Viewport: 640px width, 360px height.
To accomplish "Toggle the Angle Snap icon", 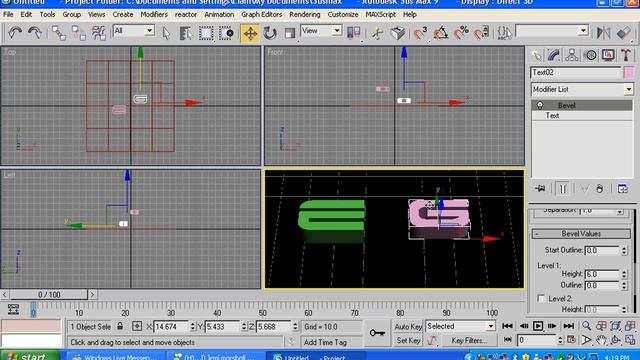I will 441,33.
